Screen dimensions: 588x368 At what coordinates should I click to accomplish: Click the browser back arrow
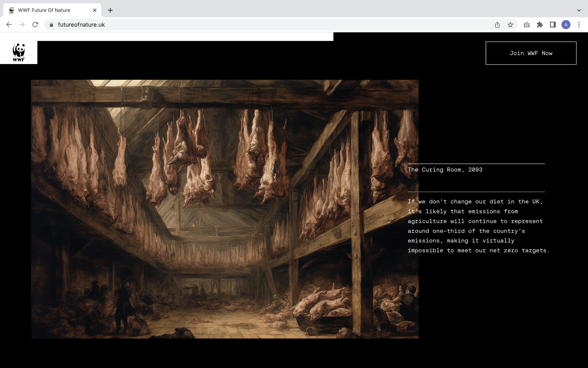[x=9, y=24]
